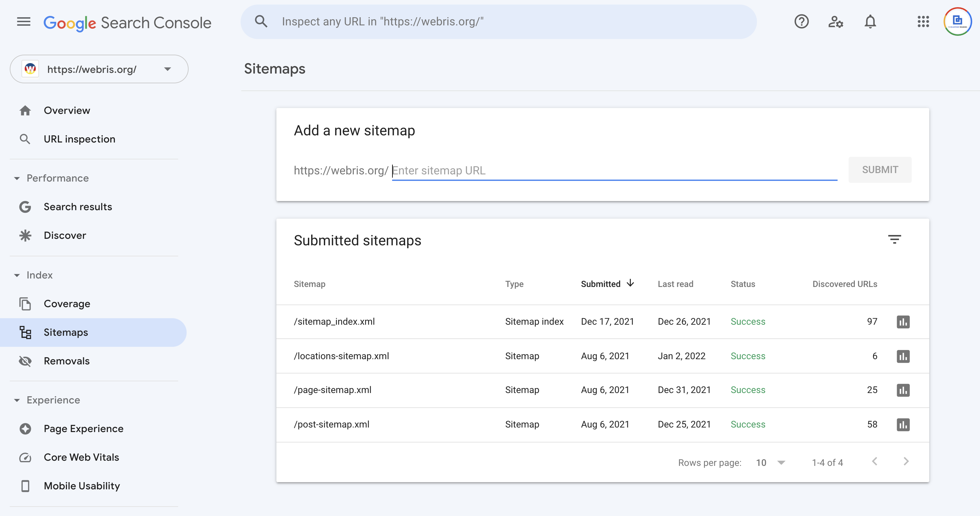980x516 pixels.
Task: Collapse the Experience section
Action: (x=17, y=400)
